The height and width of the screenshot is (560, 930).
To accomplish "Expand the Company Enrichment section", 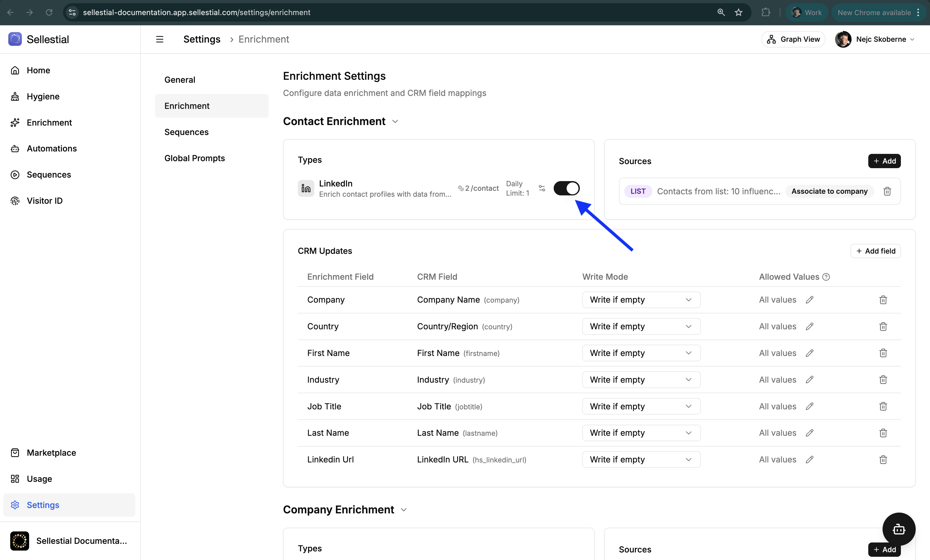I will click(403, 509).
